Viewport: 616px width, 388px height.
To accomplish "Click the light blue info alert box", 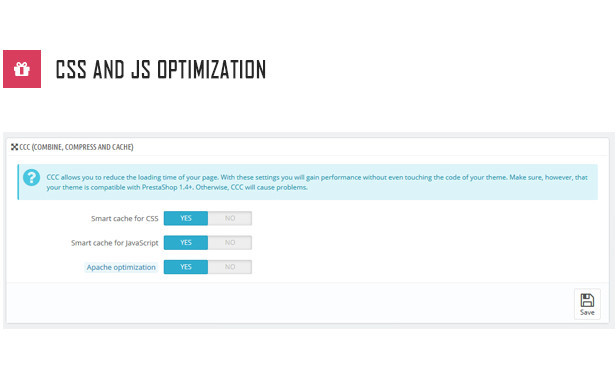I will click(308, 182).
